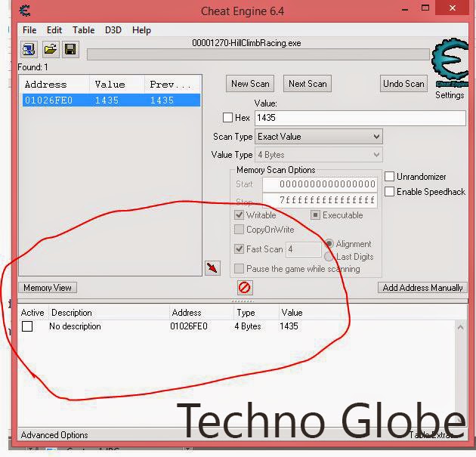Toggle the Writable checkbox
This screenshot has height=457, width=476.
(x=240, y=215)
